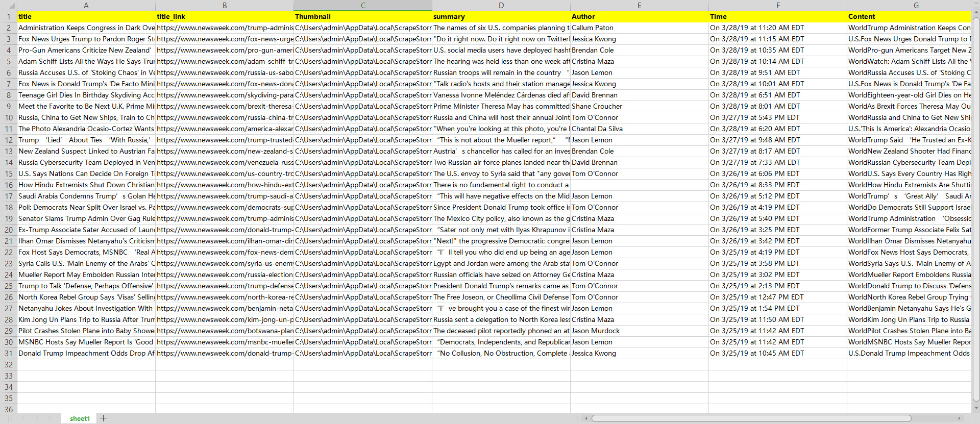980x424 pixels.
Task: Select row 31 header number
Action: [x=9, y=353]
